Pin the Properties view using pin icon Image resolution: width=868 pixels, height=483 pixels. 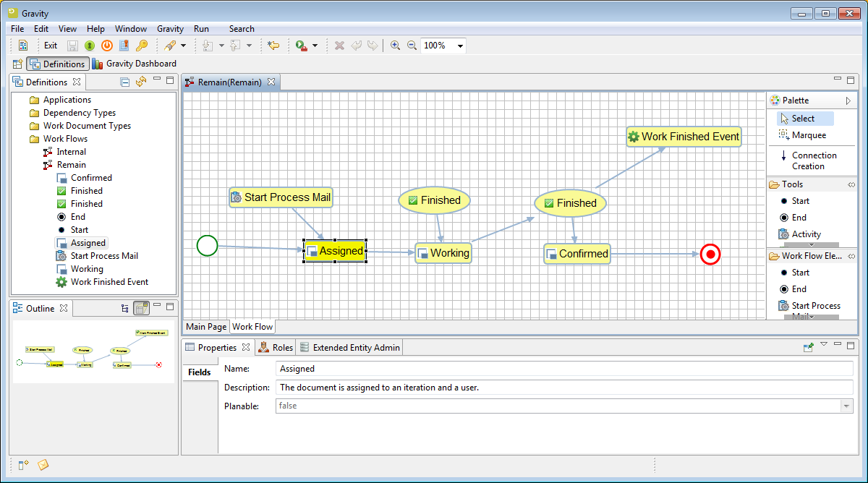[x=809, y=347]
